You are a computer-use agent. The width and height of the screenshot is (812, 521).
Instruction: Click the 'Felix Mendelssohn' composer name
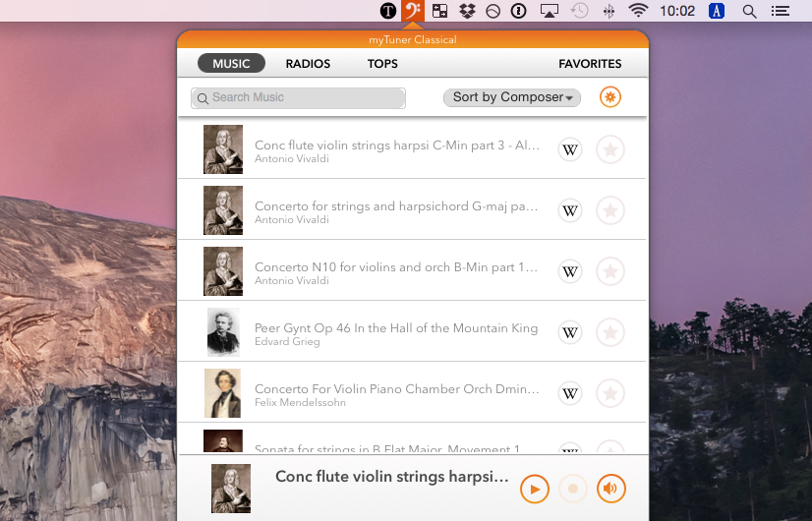point(301,402)
